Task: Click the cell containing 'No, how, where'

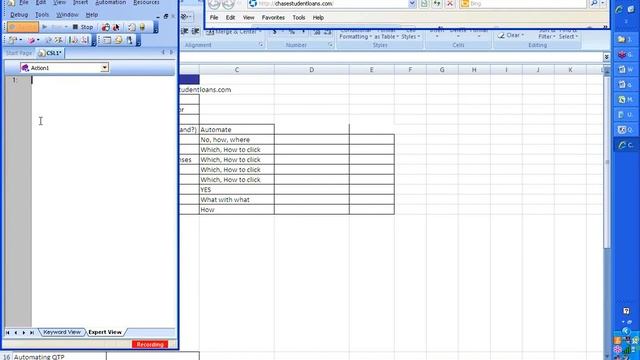Action: click(x=237, y=140)
